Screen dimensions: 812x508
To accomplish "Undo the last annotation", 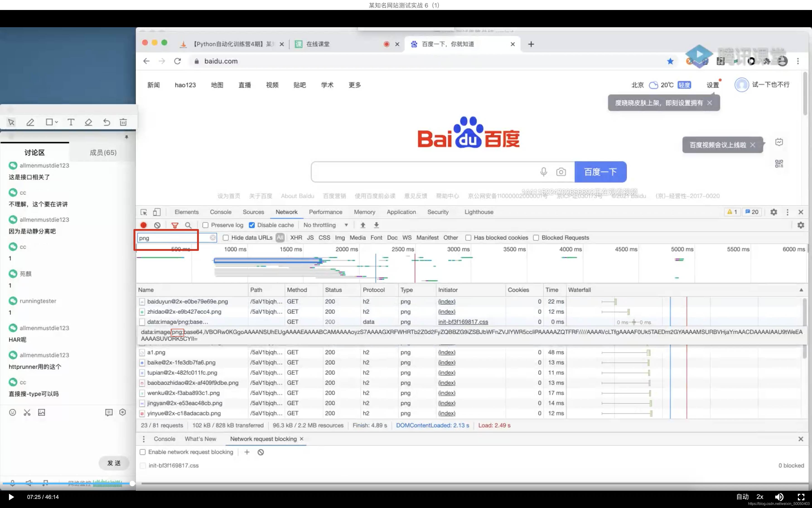I will (x=106, y=122).
